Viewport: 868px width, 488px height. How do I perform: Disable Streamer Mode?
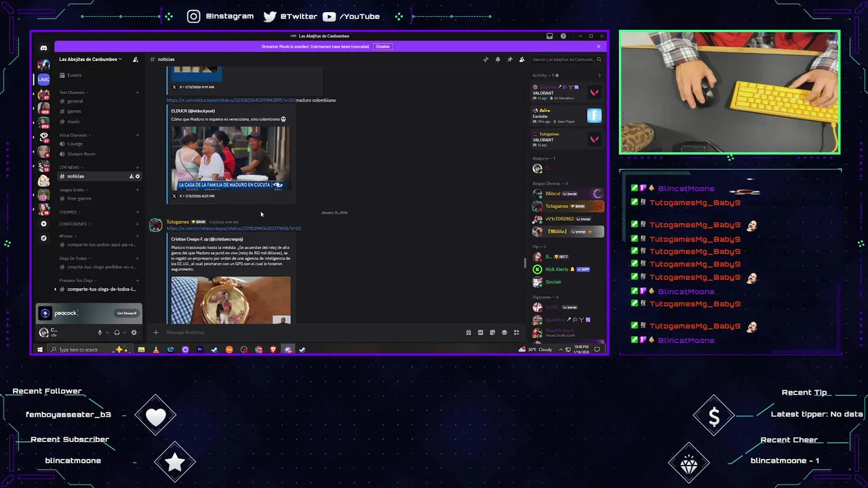(x=382, y=47)
